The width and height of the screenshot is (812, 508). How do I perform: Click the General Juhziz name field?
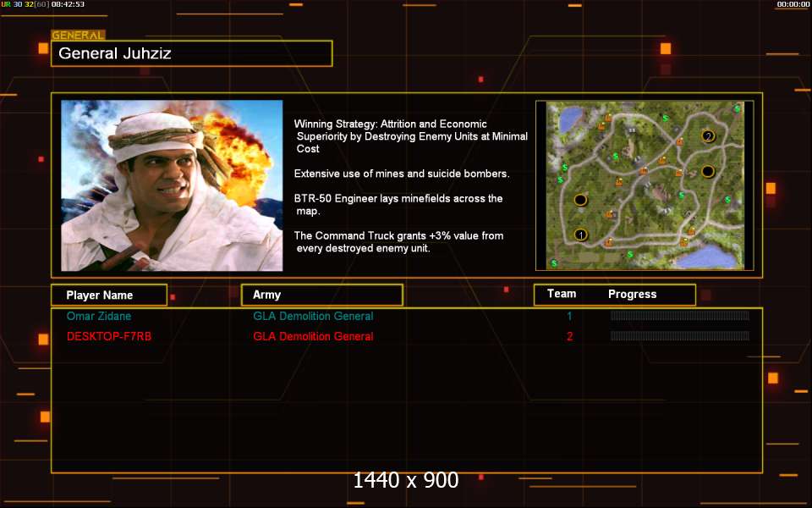point(192,53)
